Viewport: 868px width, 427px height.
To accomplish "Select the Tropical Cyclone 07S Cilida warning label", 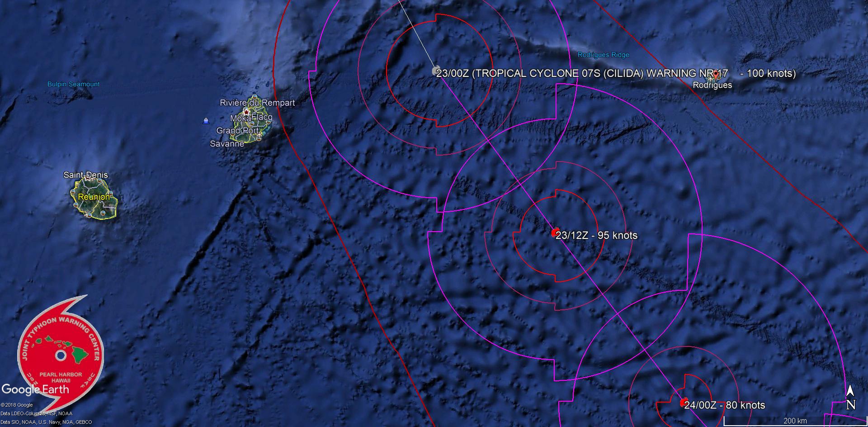I will 616,73.
